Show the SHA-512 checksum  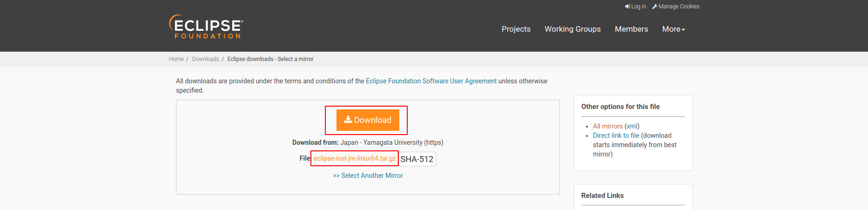click(x=417, y=159)
